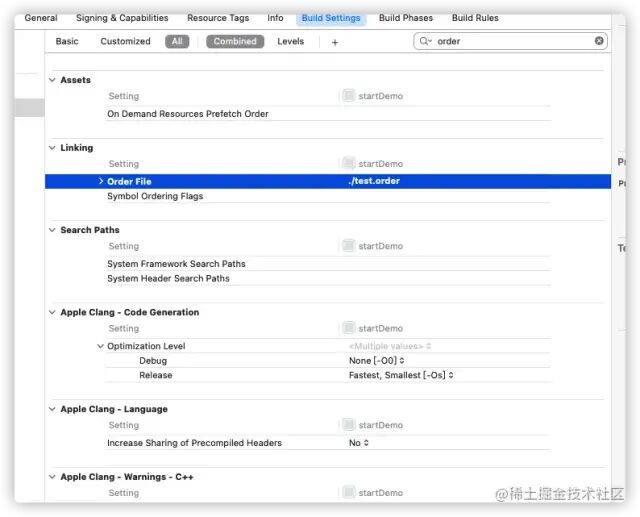Viewport: 640px width, 517px height.
Task: Open the Resource Tags tab
Action: tap(218, 18)
